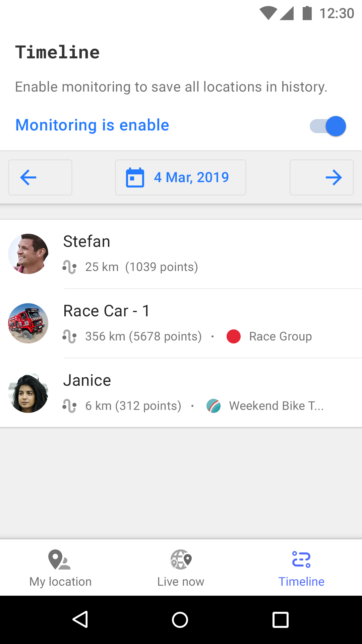
Task: Tap Janice's profile photo
Action: (28, 393)
